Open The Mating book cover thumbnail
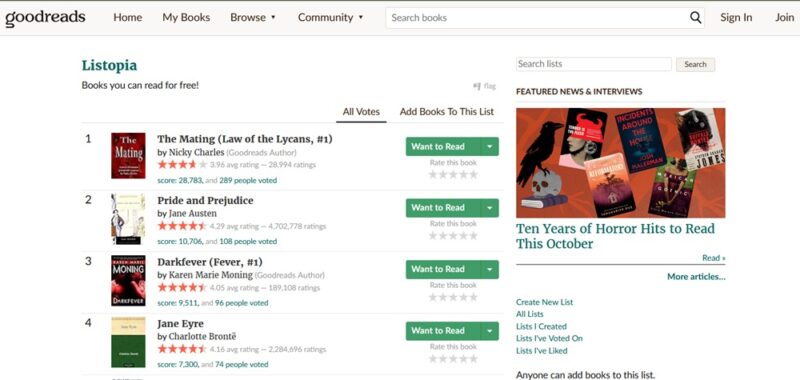This screenshot has width=800, height=380. click(x=128, y=156)
